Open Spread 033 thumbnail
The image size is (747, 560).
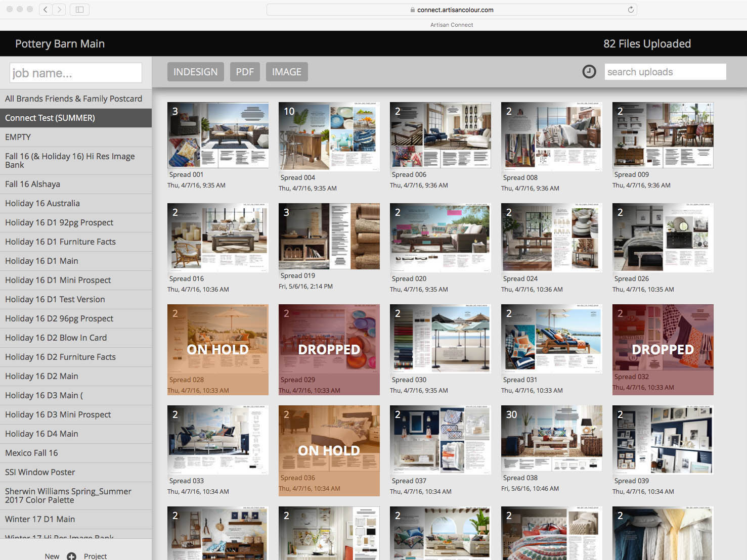218,440
